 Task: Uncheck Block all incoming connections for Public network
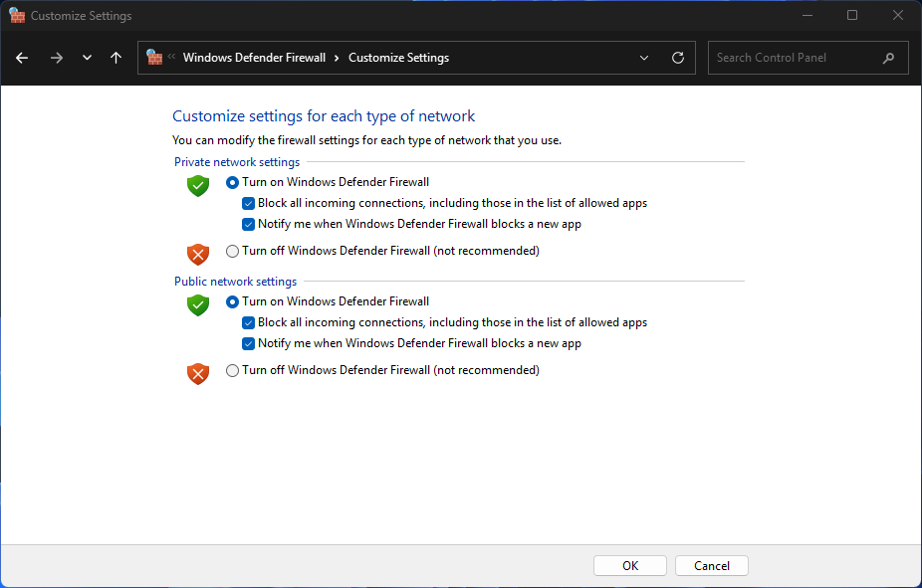[x=248, y=322]
